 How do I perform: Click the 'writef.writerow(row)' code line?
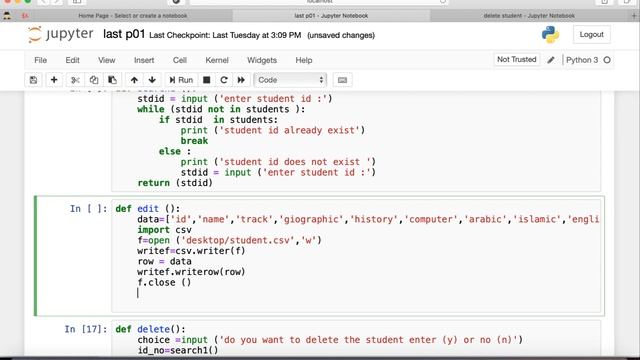pos(191,272)
